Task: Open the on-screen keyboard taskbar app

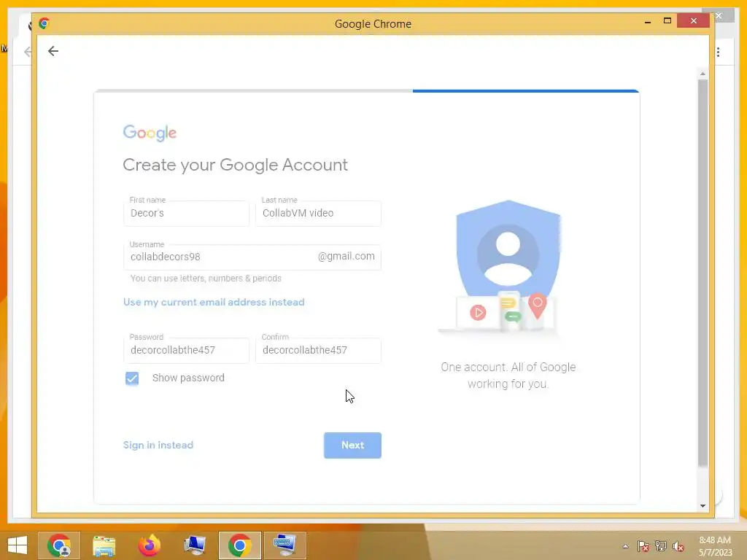Action: pos(285,545)
